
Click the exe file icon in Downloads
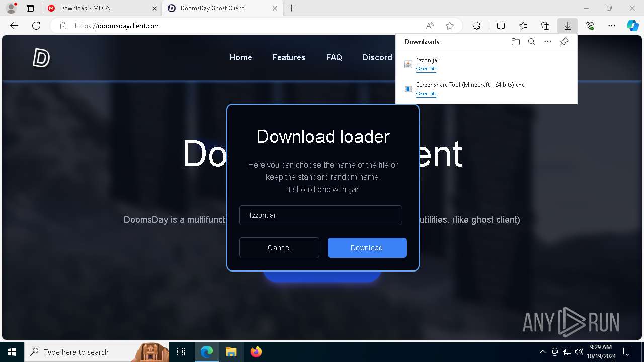click(408, 89)
